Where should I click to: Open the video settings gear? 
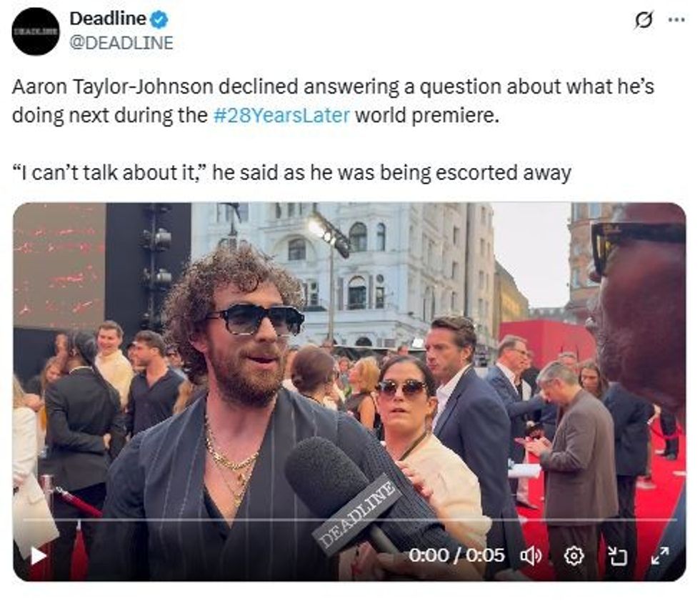click(574, 557)
